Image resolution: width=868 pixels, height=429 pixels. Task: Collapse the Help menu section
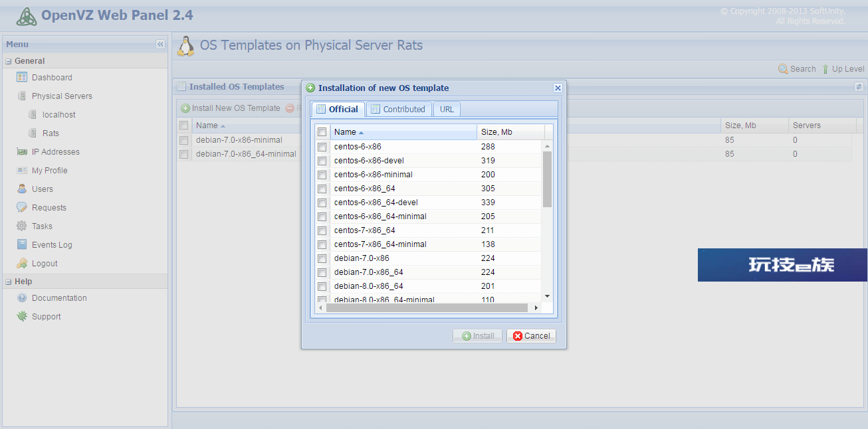pos(9,282)
